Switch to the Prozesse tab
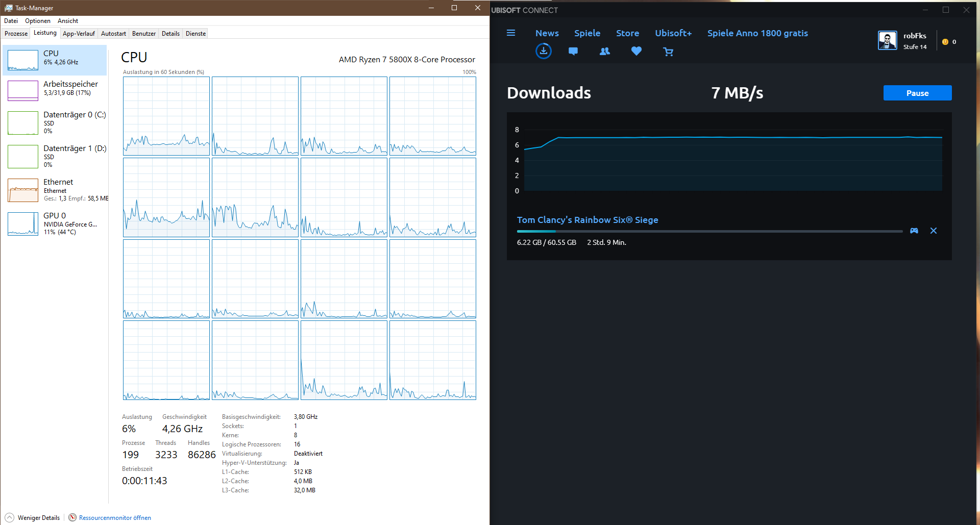The image size is (980, 525). coord(16,34)
